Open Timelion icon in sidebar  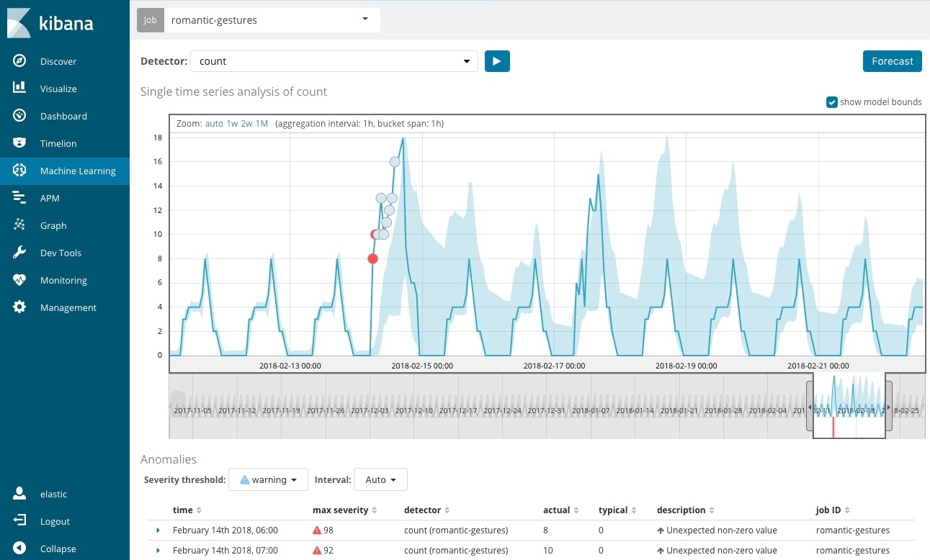click(x=19, y=143)
